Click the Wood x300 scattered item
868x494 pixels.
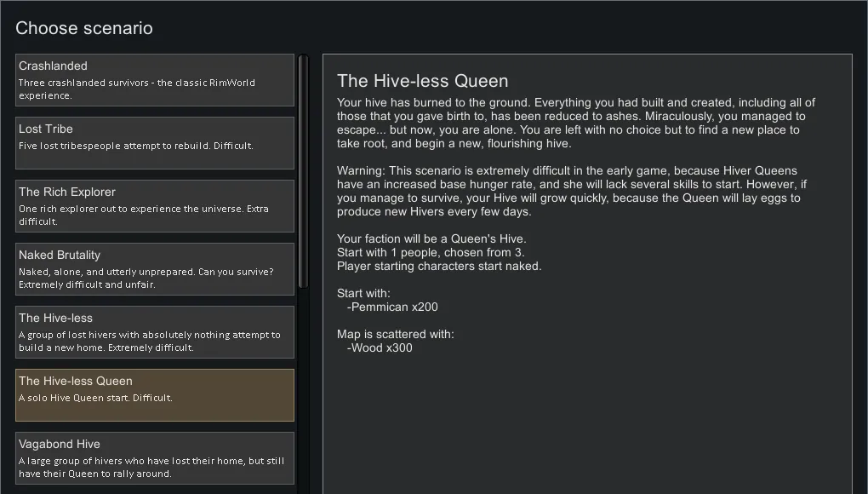pos(380,348)
